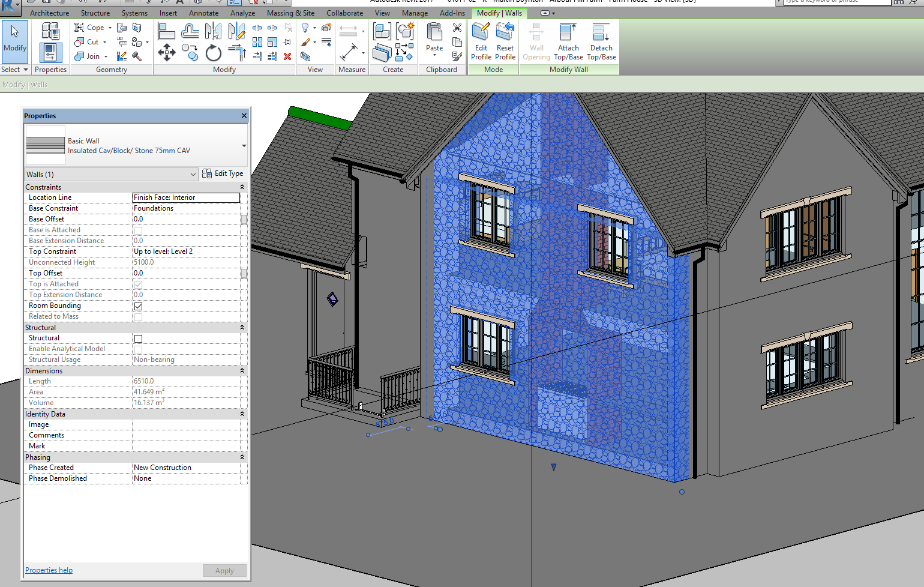Open the Architecture ribbon tab
The height and width of the screenshot is (587, 924).
[x=49, y=13]
